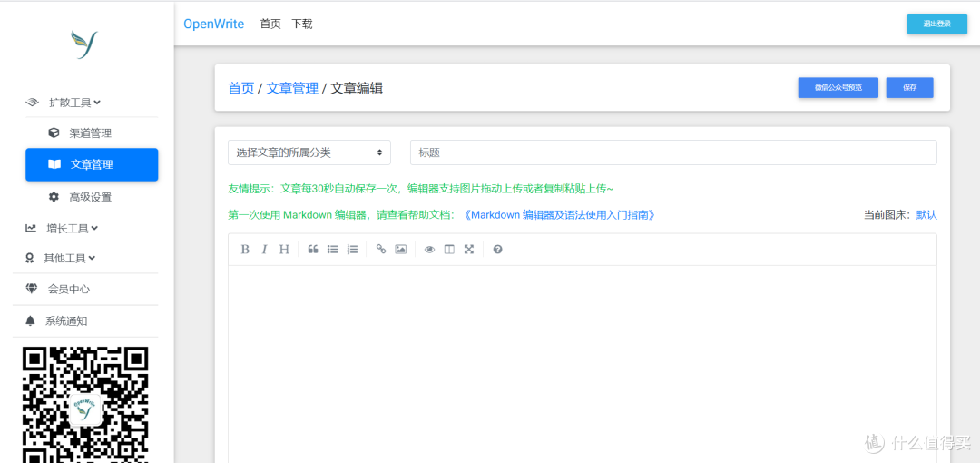Click the medal icon beside 其他工具
Screen dimensions: 980x463
29,258
